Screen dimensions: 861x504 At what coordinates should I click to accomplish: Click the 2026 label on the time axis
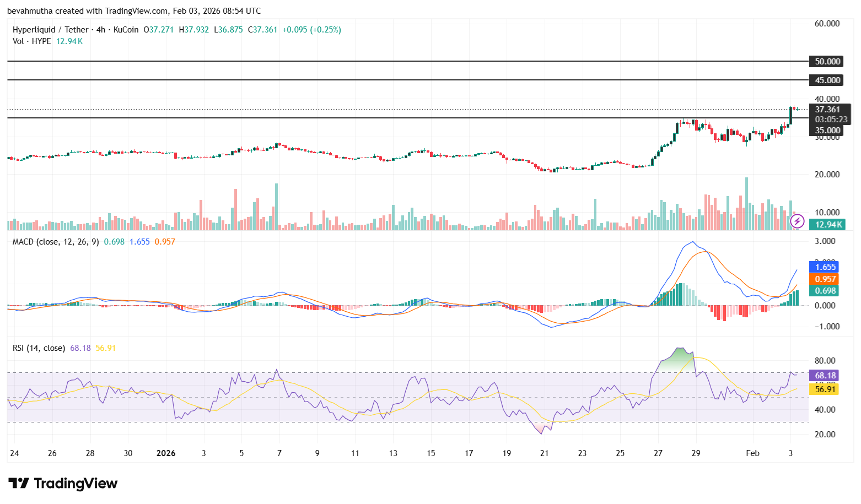coord(166,453)
